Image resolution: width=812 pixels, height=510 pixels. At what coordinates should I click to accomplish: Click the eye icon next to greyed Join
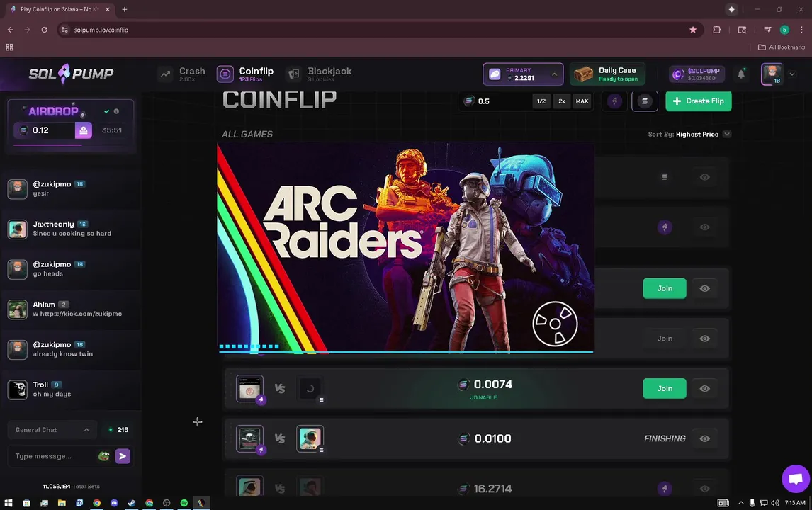click(705, 339)
